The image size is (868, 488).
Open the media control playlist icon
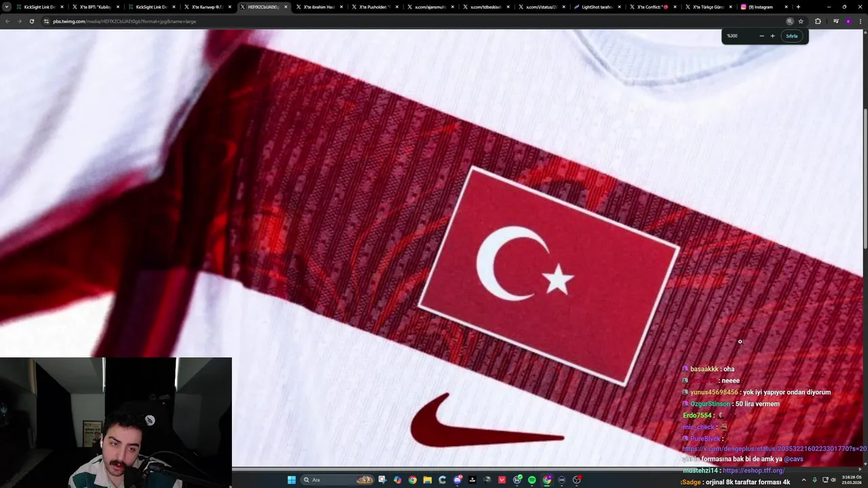click(835, 21)
